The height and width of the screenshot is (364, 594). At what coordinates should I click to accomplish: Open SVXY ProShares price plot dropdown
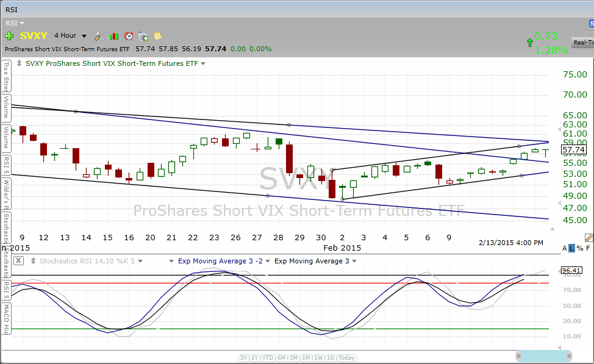(203, 63)
